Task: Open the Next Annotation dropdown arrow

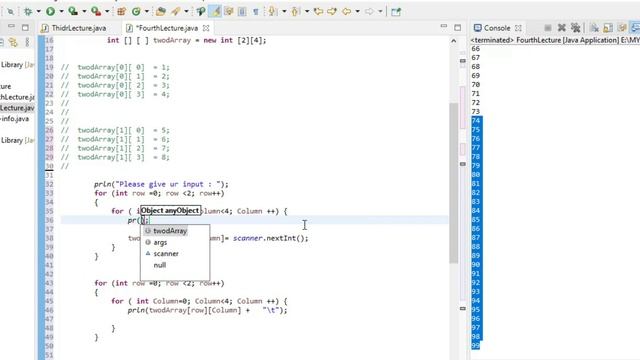Action: [x=284, y=11]
